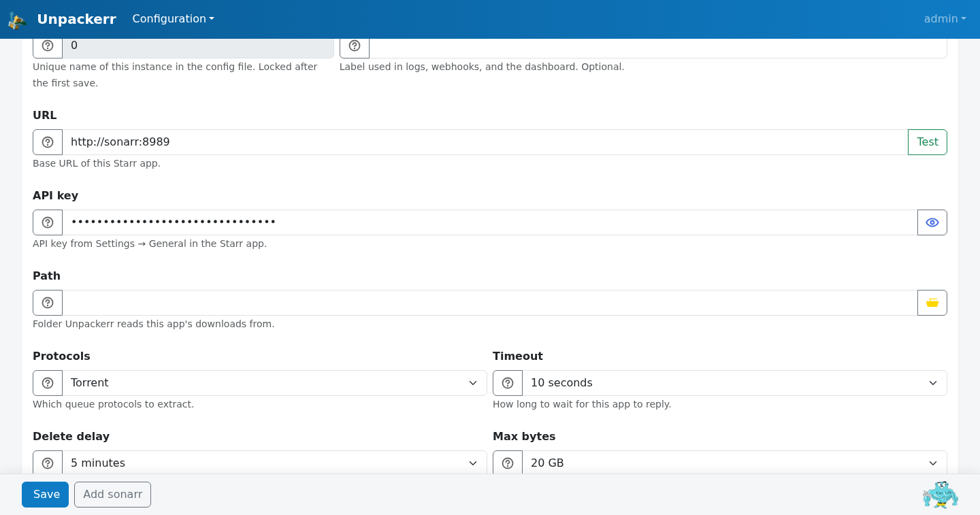Click the "Base URL of this Starr app." hint
This screenshot has height=515, width=980.
[97, 163]
